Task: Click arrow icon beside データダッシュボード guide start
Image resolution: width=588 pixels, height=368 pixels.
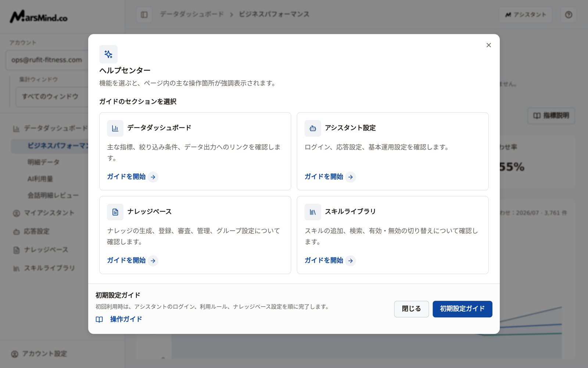Action: point(153,177)
